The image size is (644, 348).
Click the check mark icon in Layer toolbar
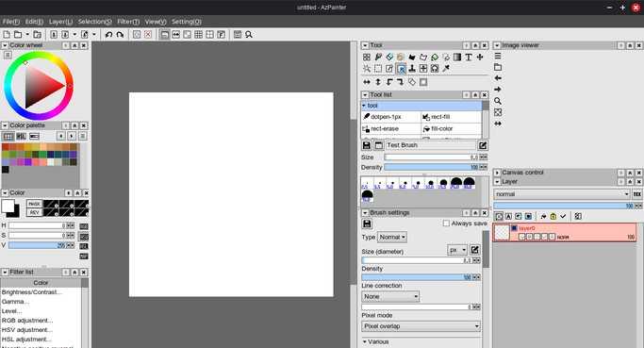click(563, 217)
